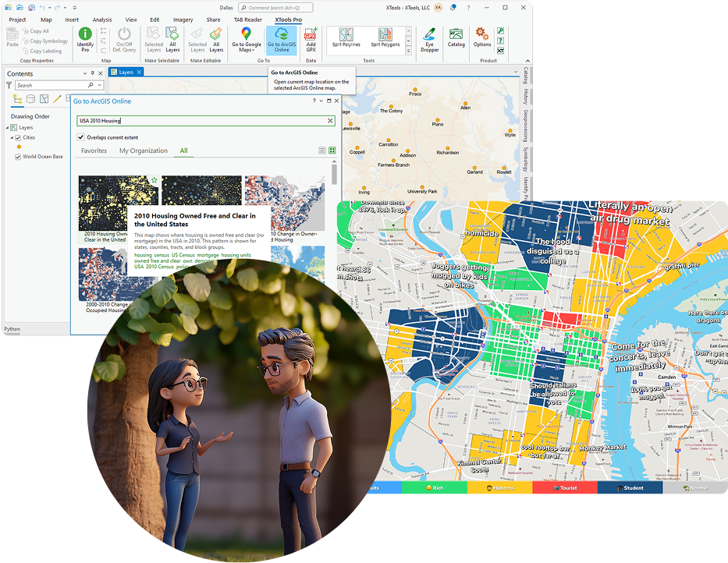Select List By Data Source cylinder icon
The image size is (728, 563).
click(x=30, y=99)
